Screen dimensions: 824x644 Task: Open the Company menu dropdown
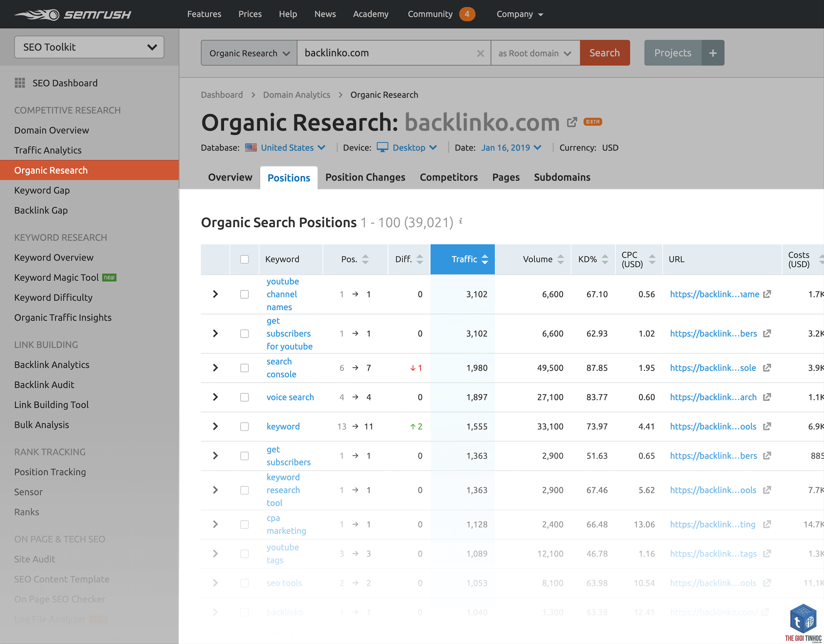pos(519,14)
